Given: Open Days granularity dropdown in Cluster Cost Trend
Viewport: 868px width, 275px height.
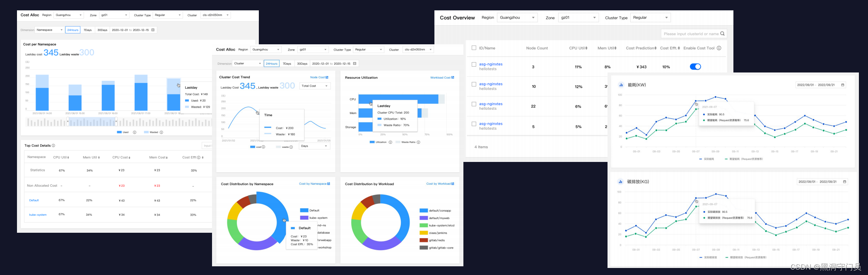Looking at the screenshot, I should (315, 146).
